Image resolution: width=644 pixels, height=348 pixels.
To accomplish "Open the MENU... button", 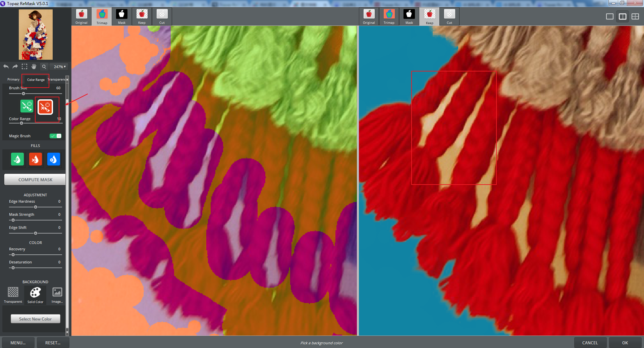I will (x=18, y=343).
